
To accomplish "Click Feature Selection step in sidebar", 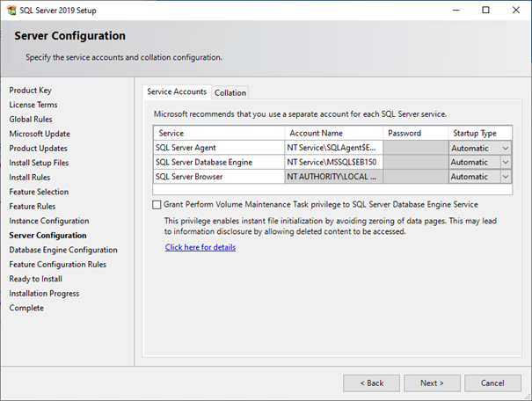I will (39, 192).
